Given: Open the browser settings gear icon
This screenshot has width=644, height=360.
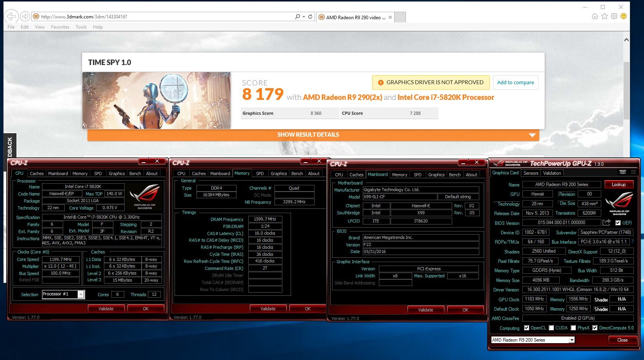Looking at the screenshot, I should (x=614, y=16).
